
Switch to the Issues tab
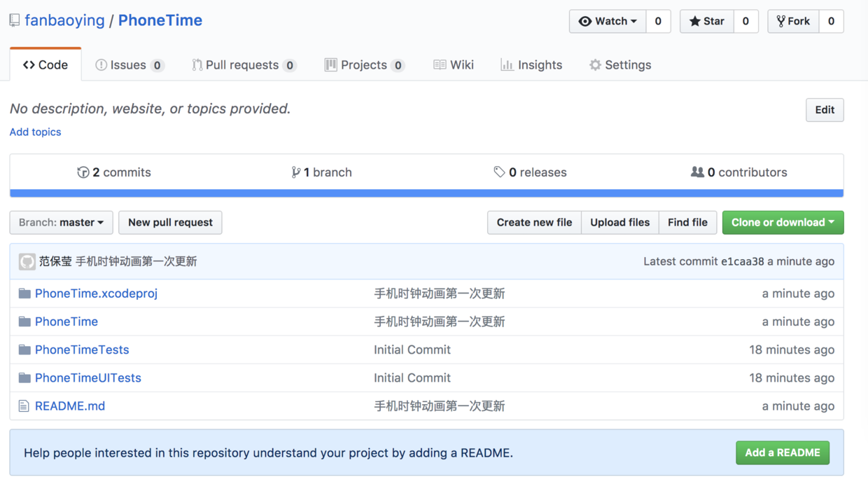129,65
